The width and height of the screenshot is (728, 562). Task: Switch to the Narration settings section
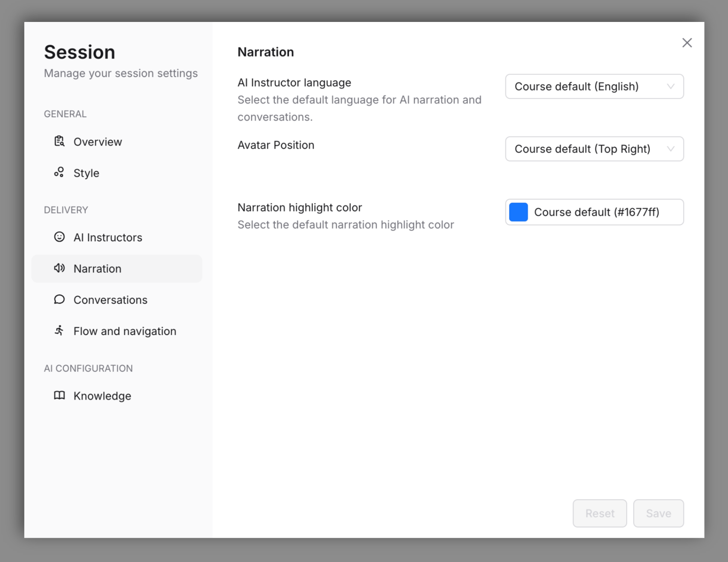(x=97, y=268)
